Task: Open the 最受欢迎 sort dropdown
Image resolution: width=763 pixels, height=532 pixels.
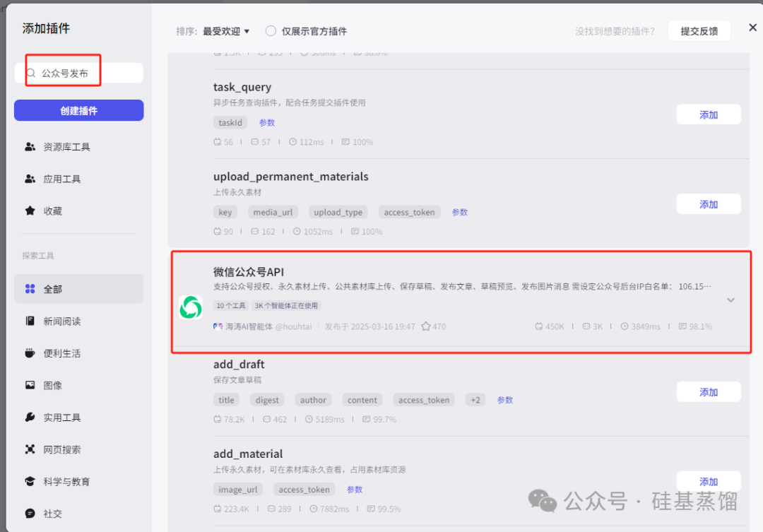Action: tap(226, 31)
